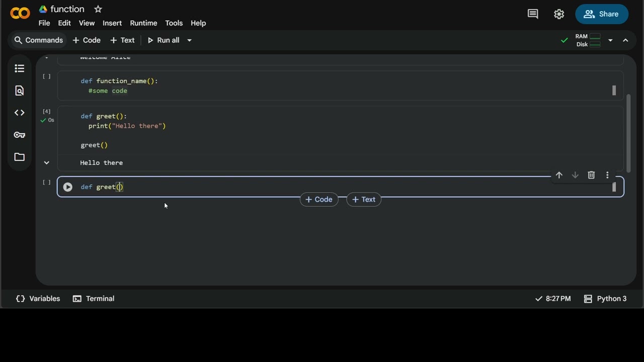Open the Terminal panel

(x=94, y=299)
